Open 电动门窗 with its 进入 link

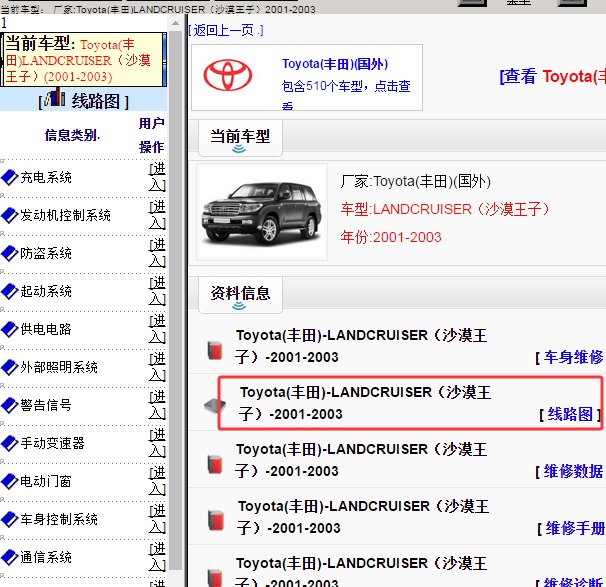click(x=157, y=481)
